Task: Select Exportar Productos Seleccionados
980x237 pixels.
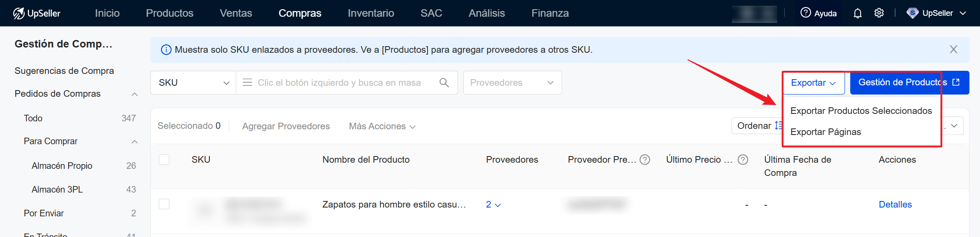Action: tap(861, 111)
